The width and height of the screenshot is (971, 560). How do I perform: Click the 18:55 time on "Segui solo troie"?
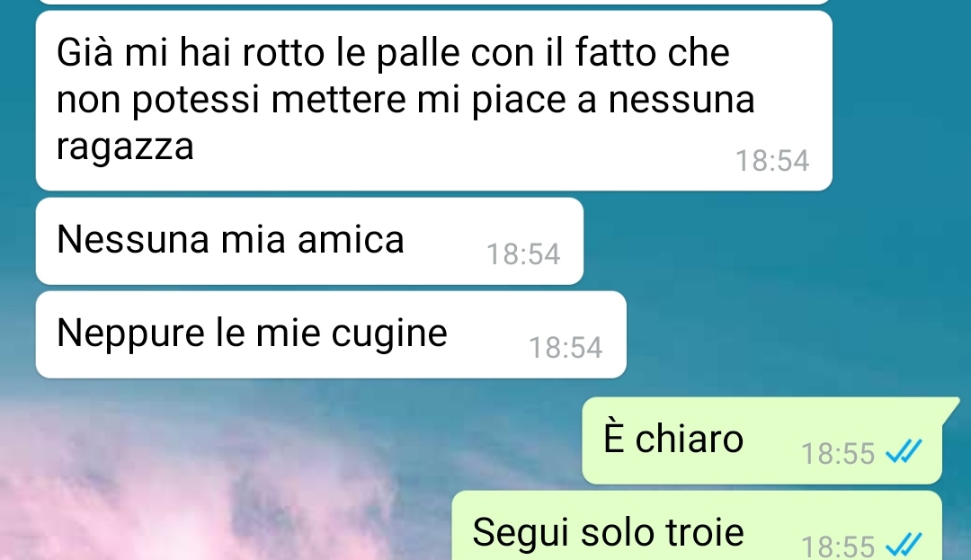tap(838, 547)
